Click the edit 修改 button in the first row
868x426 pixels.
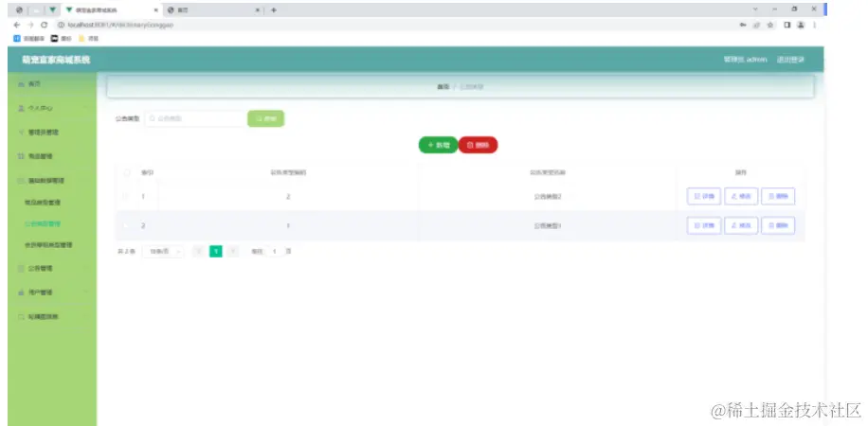coord(741,196)
